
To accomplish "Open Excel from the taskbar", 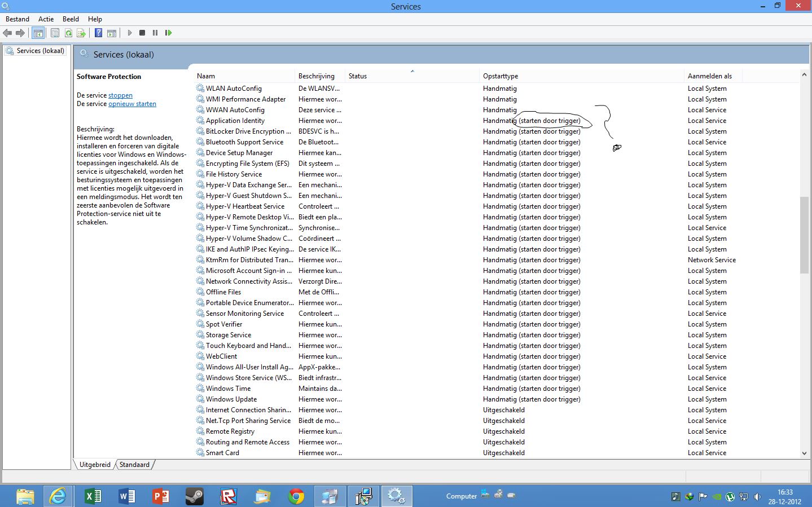I will (x=93, y=496).
